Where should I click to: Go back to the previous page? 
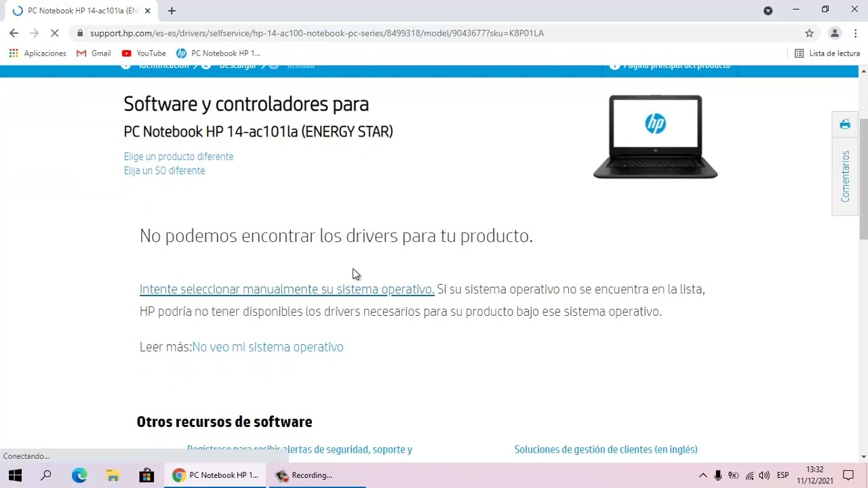[14, 33]
